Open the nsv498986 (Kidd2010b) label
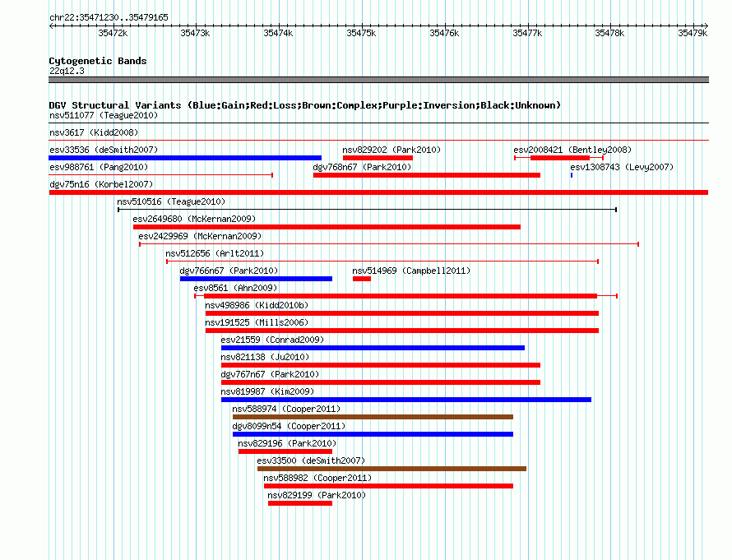The image size is (732, 560). [x=257, y=305]
